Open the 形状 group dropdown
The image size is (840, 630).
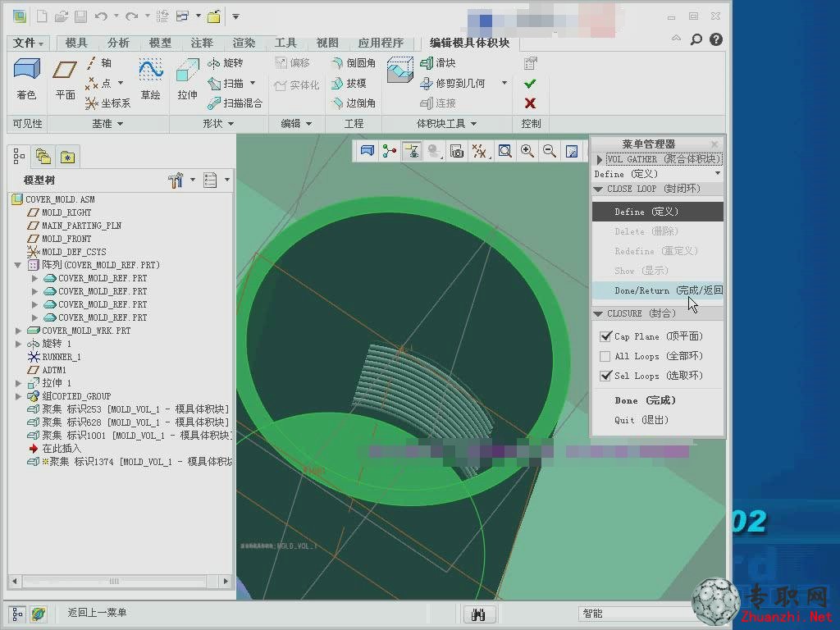click(218, 124)
